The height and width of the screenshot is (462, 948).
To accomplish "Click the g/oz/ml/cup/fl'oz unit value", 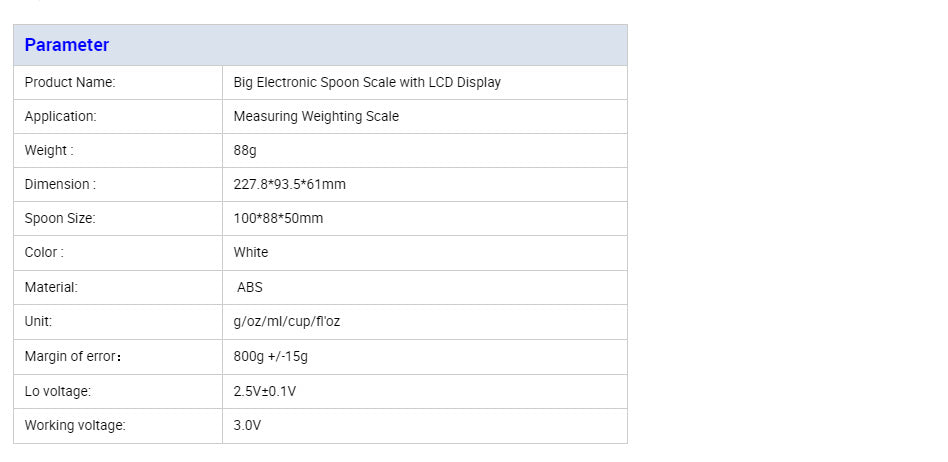I will (287, 322).
